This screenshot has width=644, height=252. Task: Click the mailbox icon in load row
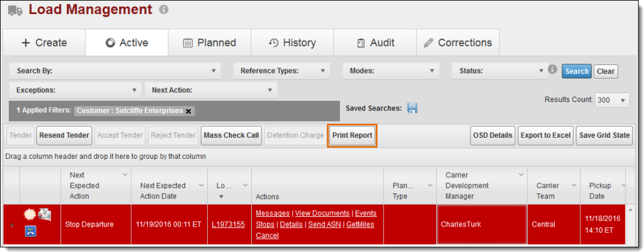45,214
